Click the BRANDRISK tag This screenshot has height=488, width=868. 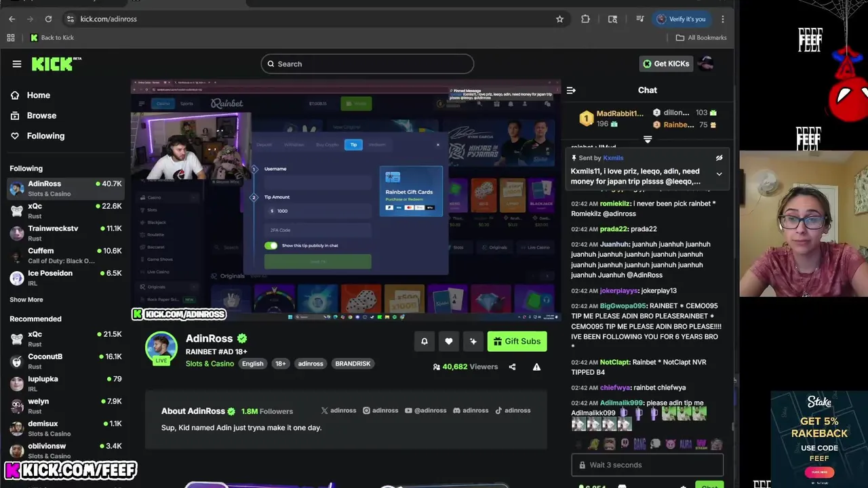353,364
